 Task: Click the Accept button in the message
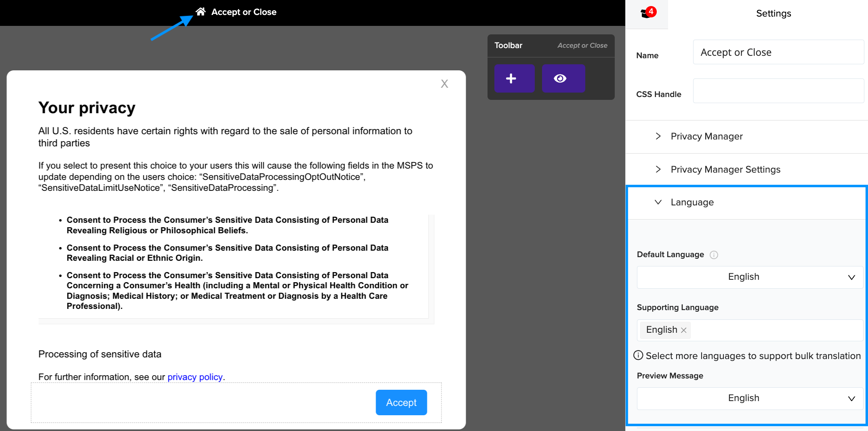pyautogui.click(x=401, y=402)
